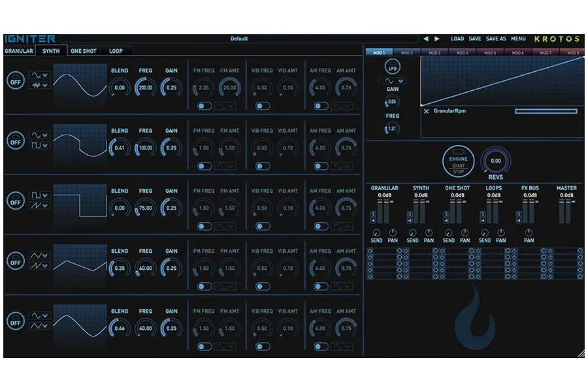This screenshot has width=588, height=392.
Task: Open the upper waveform dropdown of first oscillator
Action: (x=40, y=75)
